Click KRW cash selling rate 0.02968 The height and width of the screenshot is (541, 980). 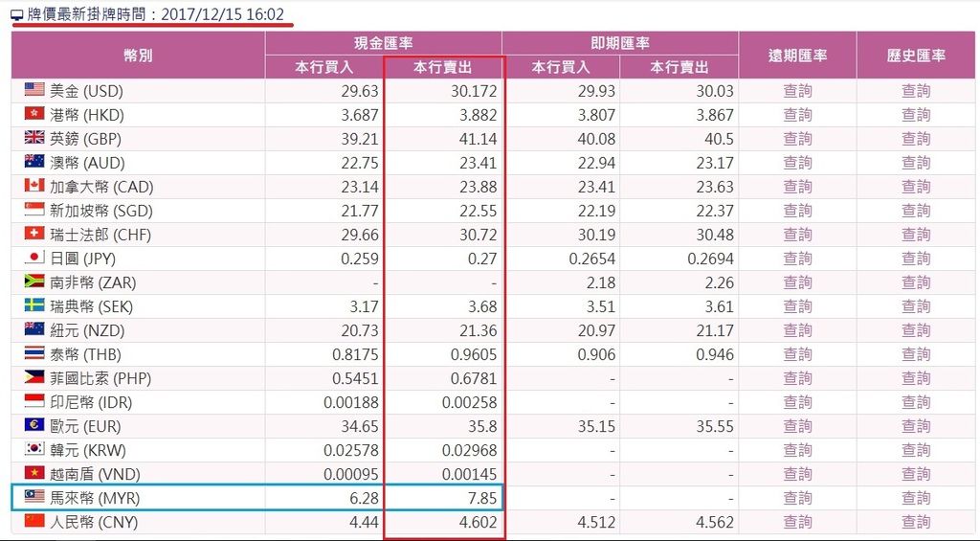click(x=469, y=450)
